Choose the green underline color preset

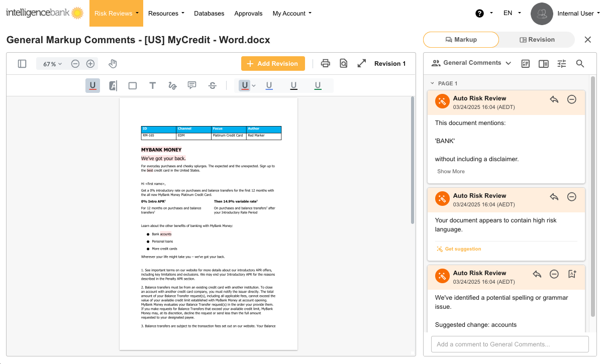tap(318, 86)
